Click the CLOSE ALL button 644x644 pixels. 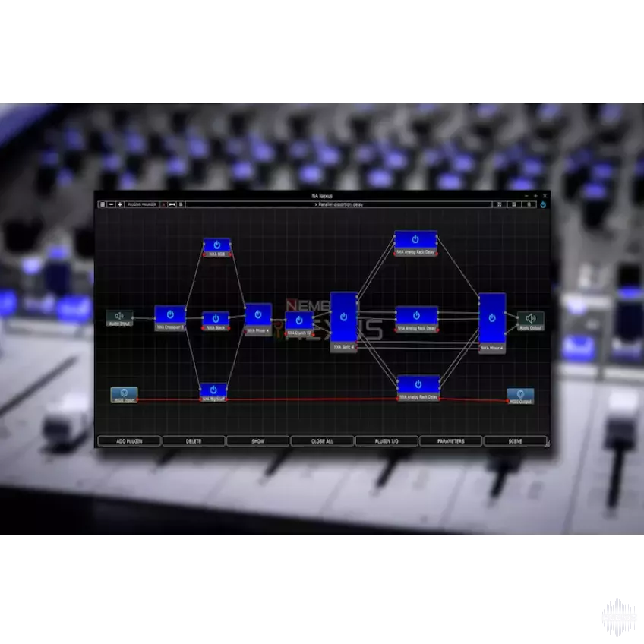point(322,441)
